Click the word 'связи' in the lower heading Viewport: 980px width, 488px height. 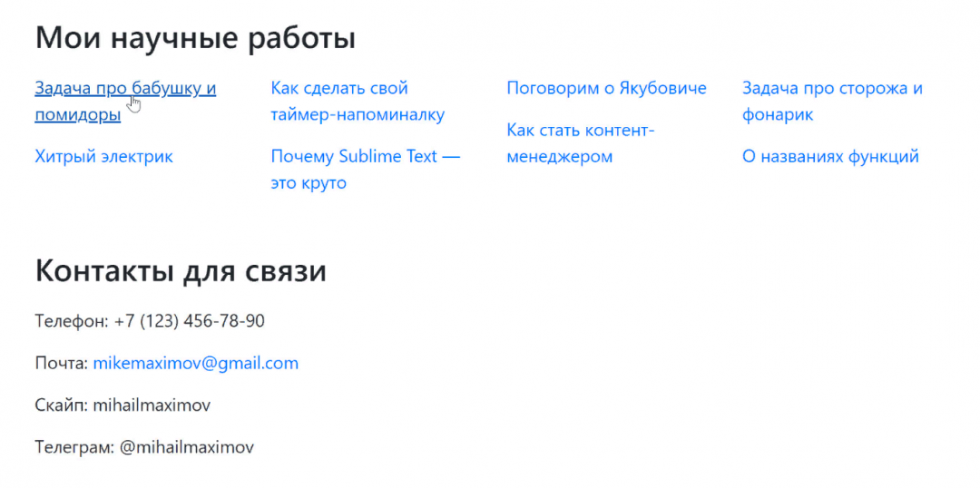click(x=286, y=271)
